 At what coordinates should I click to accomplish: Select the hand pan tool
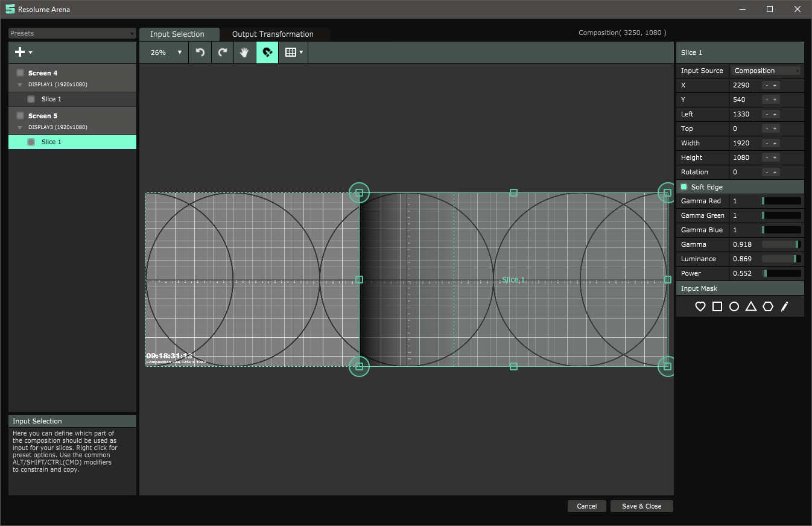[x=244, y=52]
